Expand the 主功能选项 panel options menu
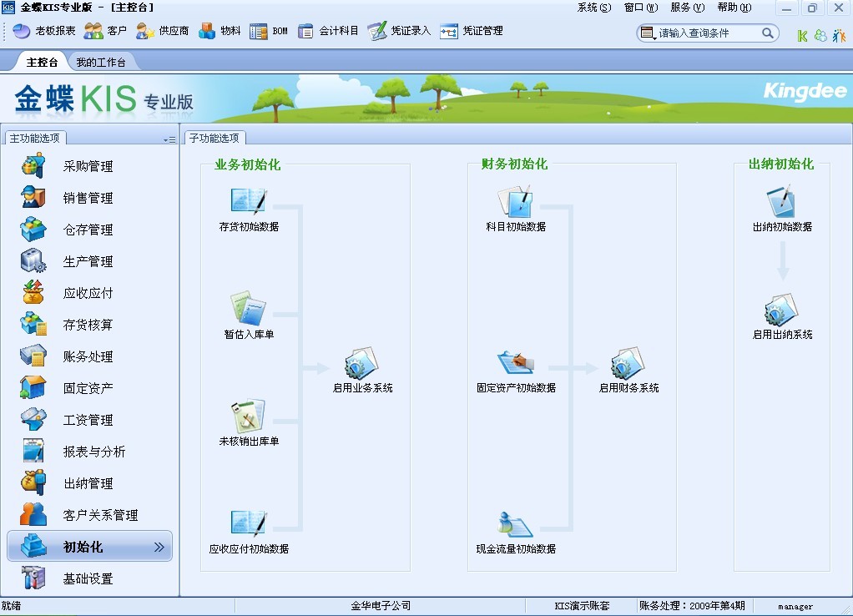This screenshot has height=616, width=853. [169, 140]
